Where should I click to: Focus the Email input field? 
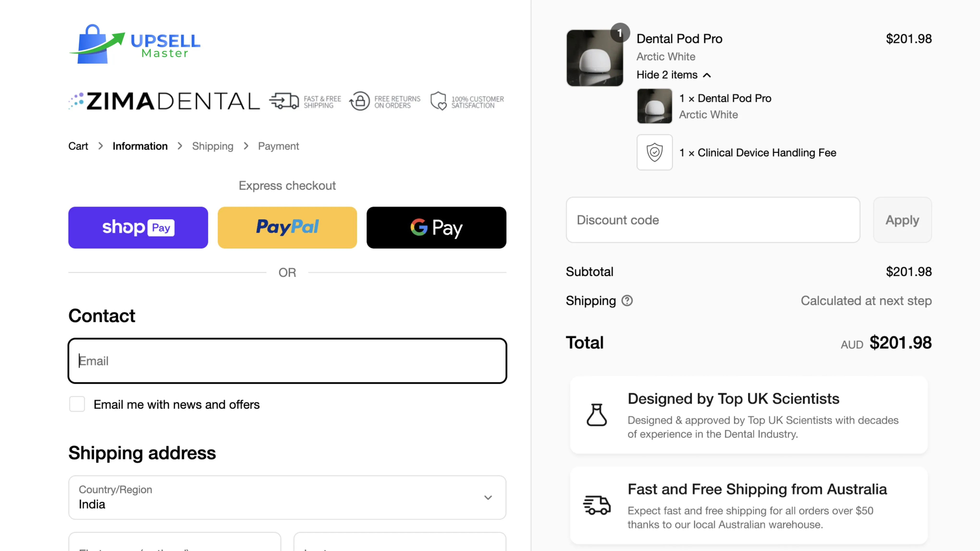tap(287, 360)
